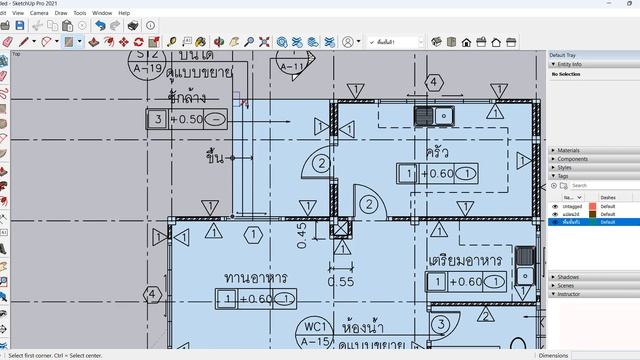Click the Add Tag Folder icon
The height and width of the screenshot is (360, 640).
point(564,186)
